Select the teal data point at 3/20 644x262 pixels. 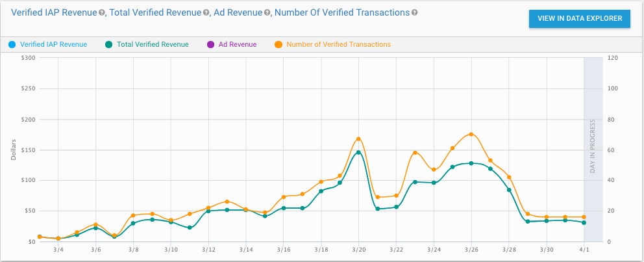tap(358, 152)
